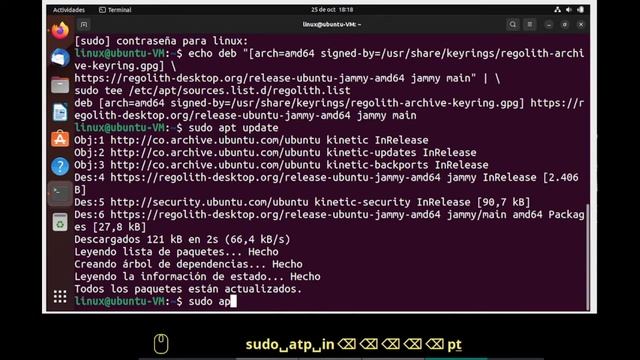Viewport: 640px width, 360px height.
Task: Click the '[sudo] contraseña para linux:' line
Action: [x=161, y=41]
